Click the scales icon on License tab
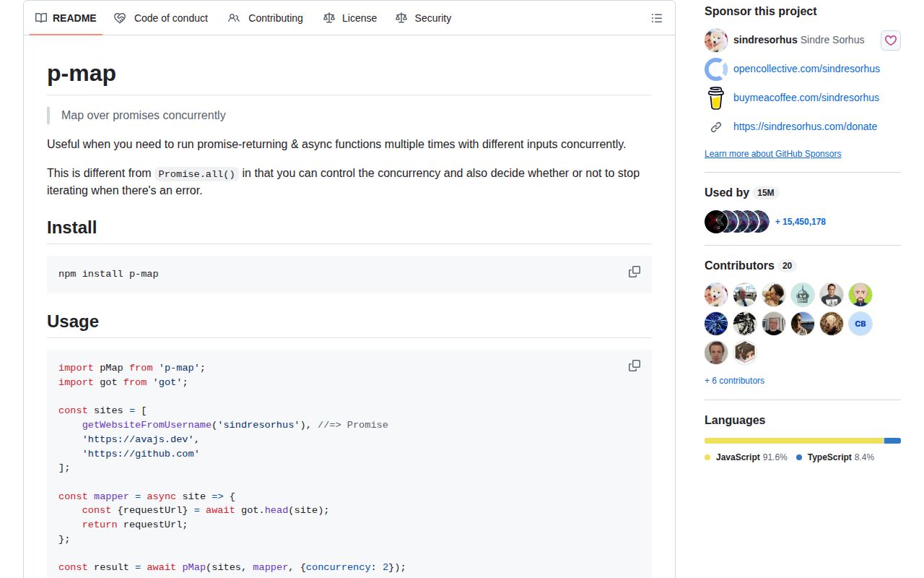The width and height of the screenshot is (924, 578). (x=329, y=18)
